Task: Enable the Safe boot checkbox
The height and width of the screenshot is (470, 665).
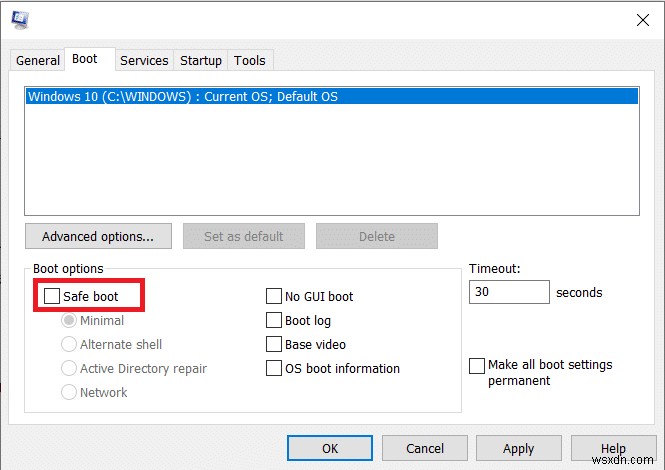Action: (x=52, y=296)
